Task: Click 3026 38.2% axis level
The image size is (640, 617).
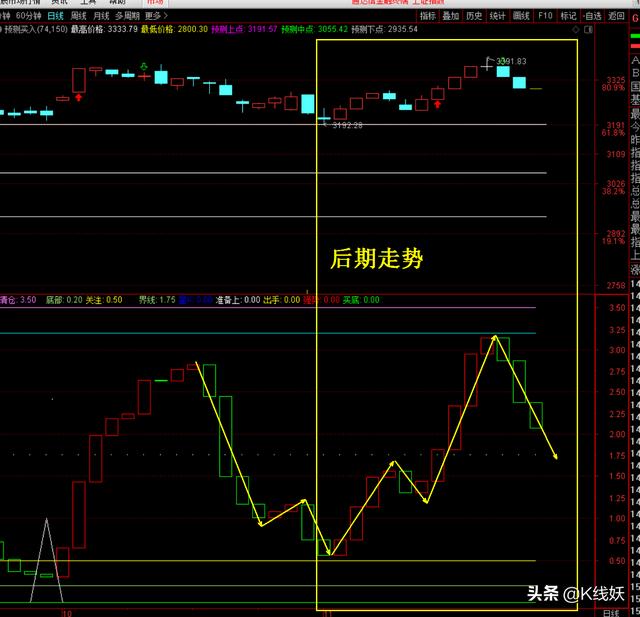Action: (614, 187)
